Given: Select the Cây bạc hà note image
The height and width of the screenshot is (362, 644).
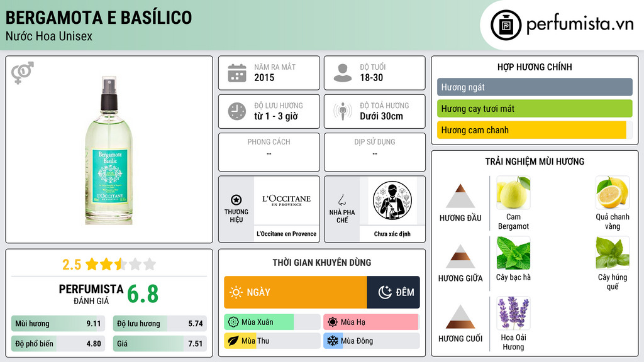Looking at the screenshot, I should (x=513, y=253).
